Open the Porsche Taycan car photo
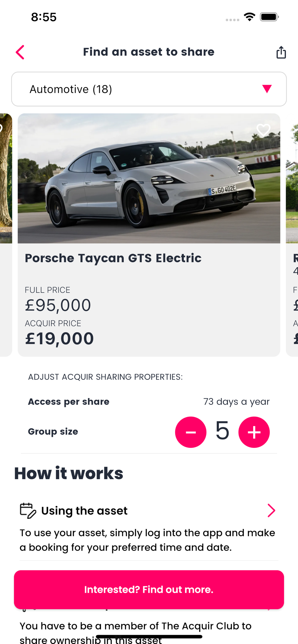 tap(149, 178)
